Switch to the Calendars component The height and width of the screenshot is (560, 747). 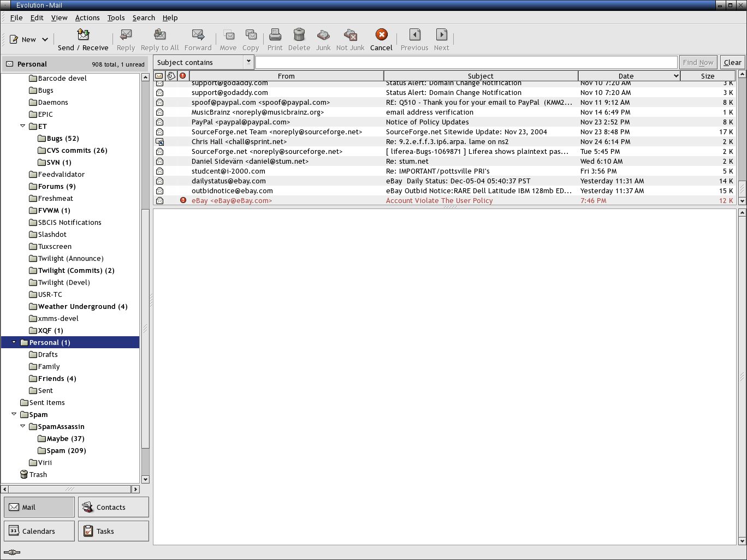(x=39, y=531)
